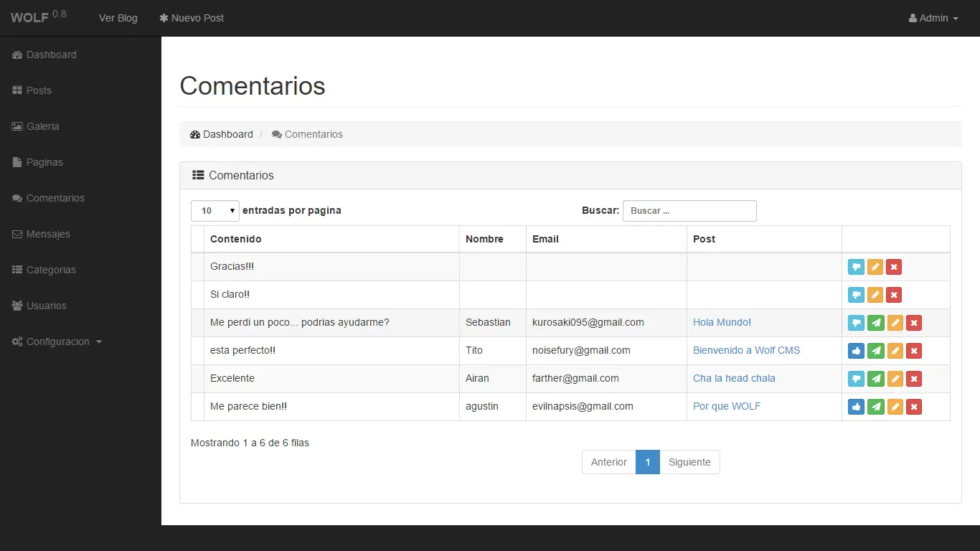Open Usuarios in the sidebar

(40, 306)
